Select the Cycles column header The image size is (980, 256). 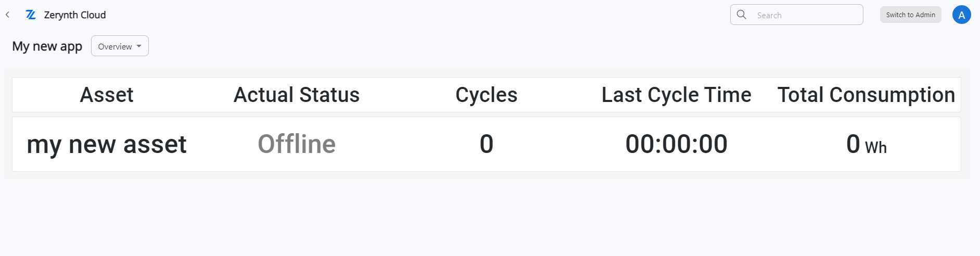click(487, 95)
